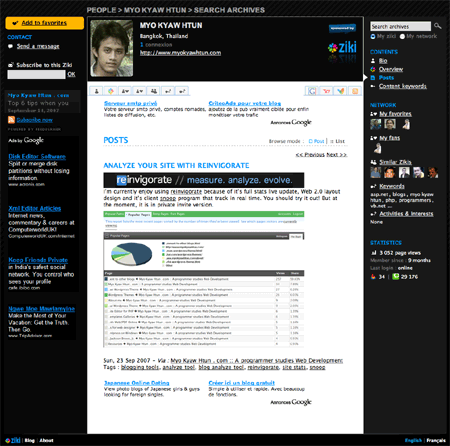This screenshot has height=446, width=450.
Task: Open RSS feed orange icon in toolbar
Action: tap(355, 91)
